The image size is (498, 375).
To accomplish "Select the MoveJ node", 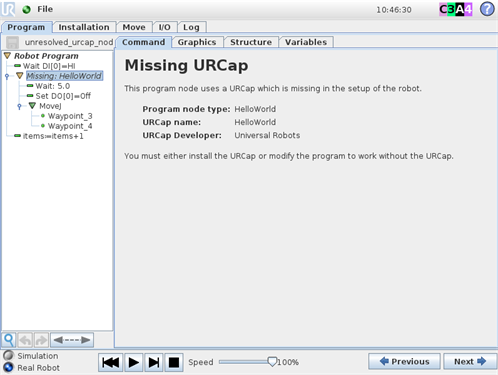I will coord(50,106).
